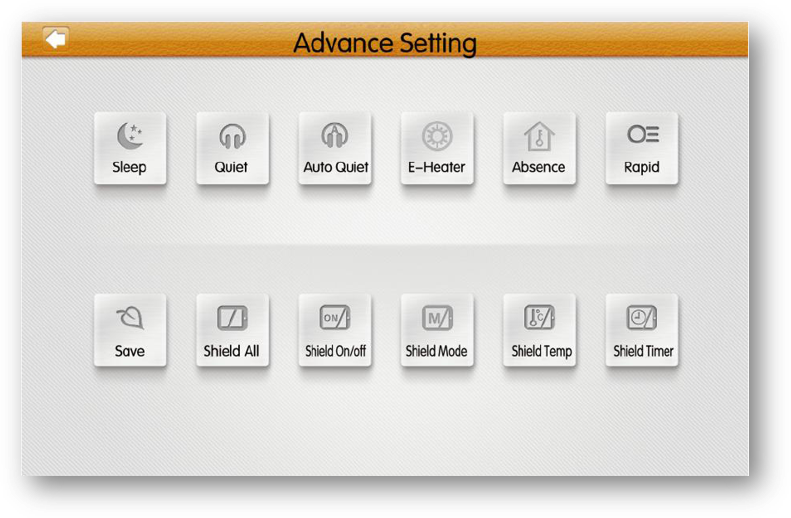This screenshot has height=518, width=791.
Task: Click the Quiet button label
Action: tap(231, 167)
